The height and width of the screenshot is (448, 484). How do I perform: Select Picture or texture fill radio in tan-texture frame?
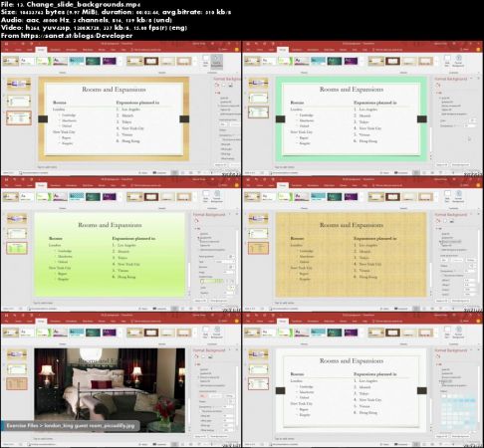click(451, 242)
